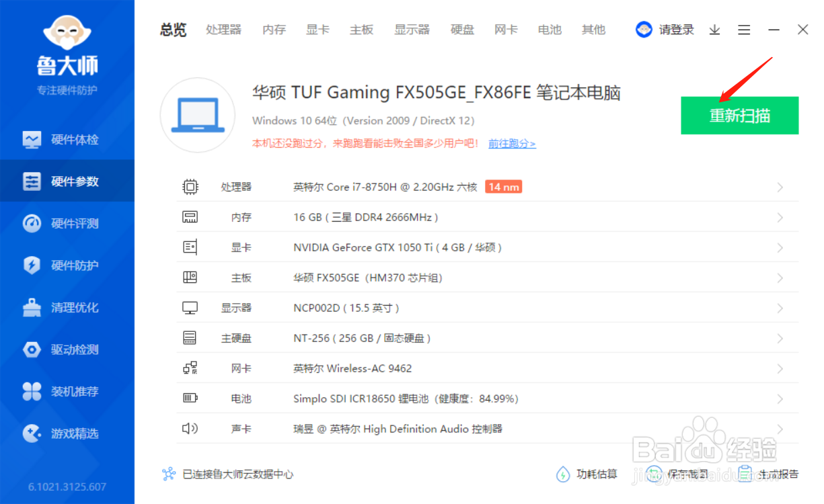
Task: Click the laptop computer icon
Action: click(197, 115)
